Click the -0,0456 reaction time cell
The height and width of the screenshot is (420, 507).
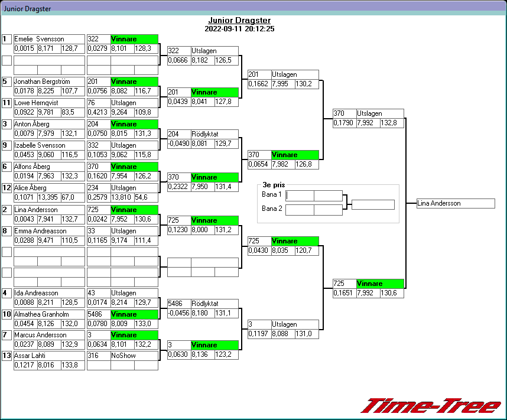pos(179,313)
